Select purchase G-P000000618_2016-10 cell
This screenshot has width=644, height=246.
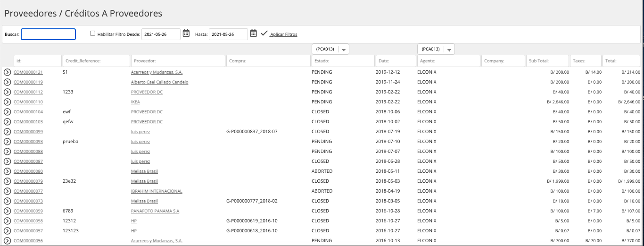pyautogui.click(x=252, y=231)
